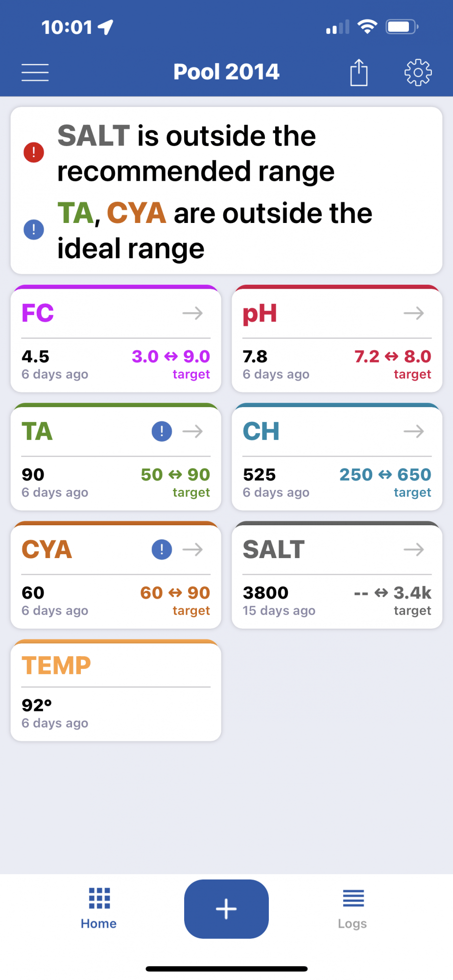Expand pH card arrow
The width and height of the screenshot is (453, 980).
tap(414, 313)
